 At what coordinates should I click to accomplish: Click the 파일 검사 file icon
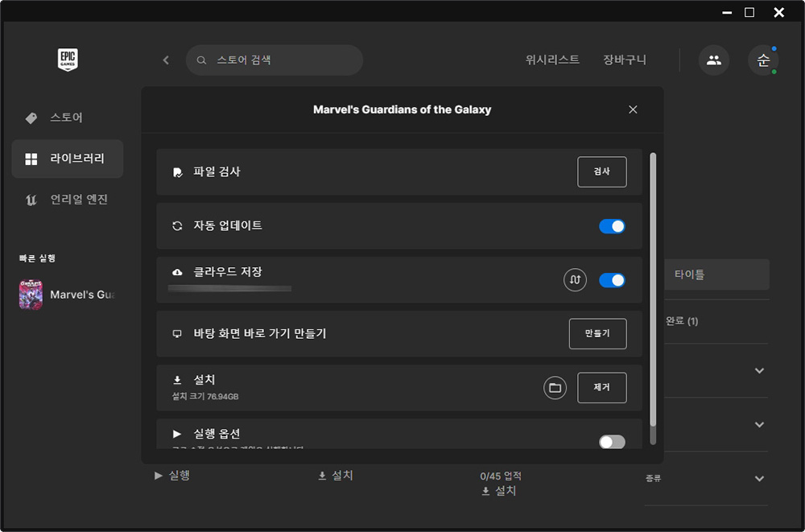(178, 172)
